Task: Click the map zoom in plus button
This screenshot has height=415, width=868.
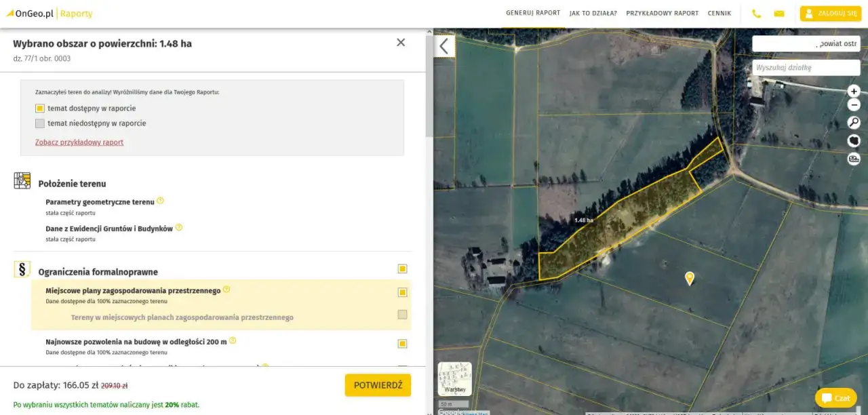Action: pos(854,91)
